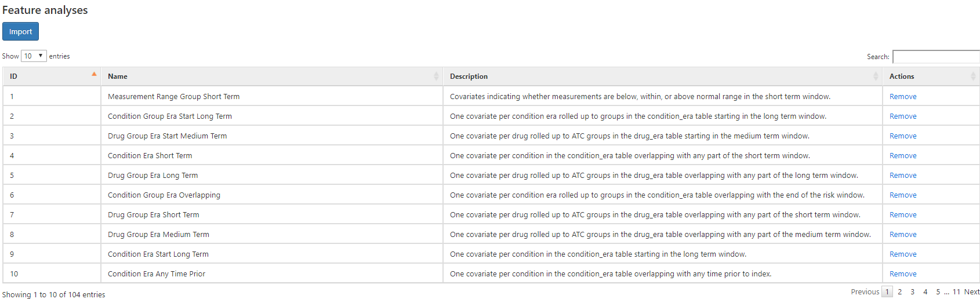Viewport: 980px width, 299px height.
Task: Click description starting 'Covariates indicating whether measurements'
Action: pyautogui.click(x=640, y=97)
